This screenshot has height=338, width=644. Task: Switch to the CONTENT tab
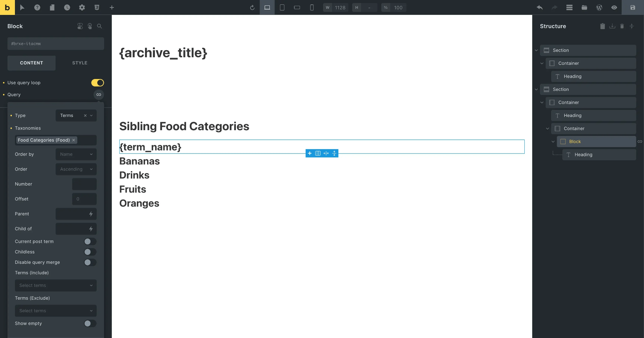(x=32, y=63)
